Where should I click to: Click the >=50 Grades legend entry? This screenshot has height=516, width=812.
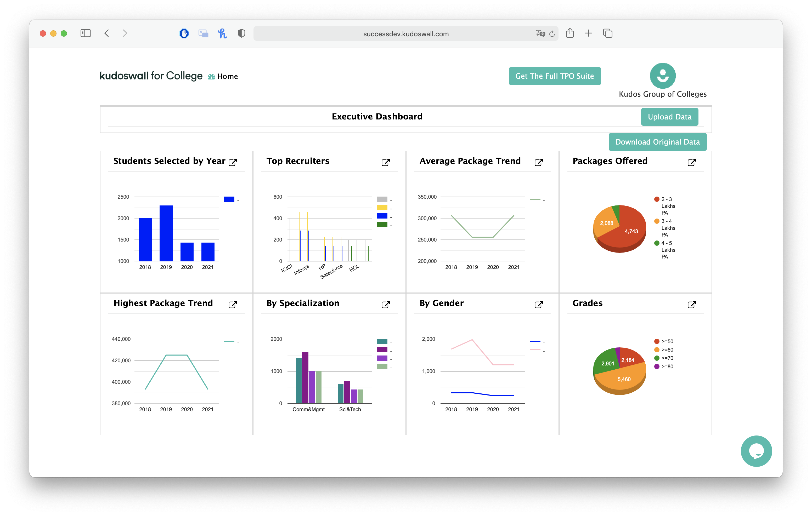[664, 341]
